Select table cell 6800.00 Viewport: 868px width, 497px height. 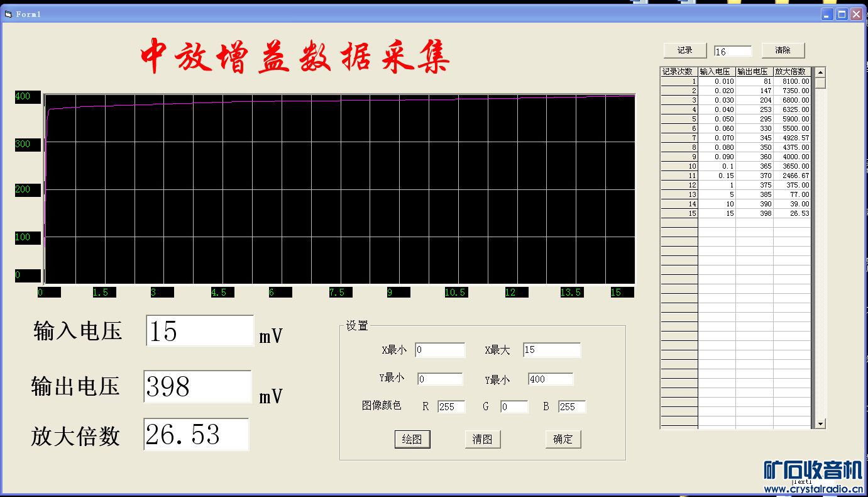(792, 100)
